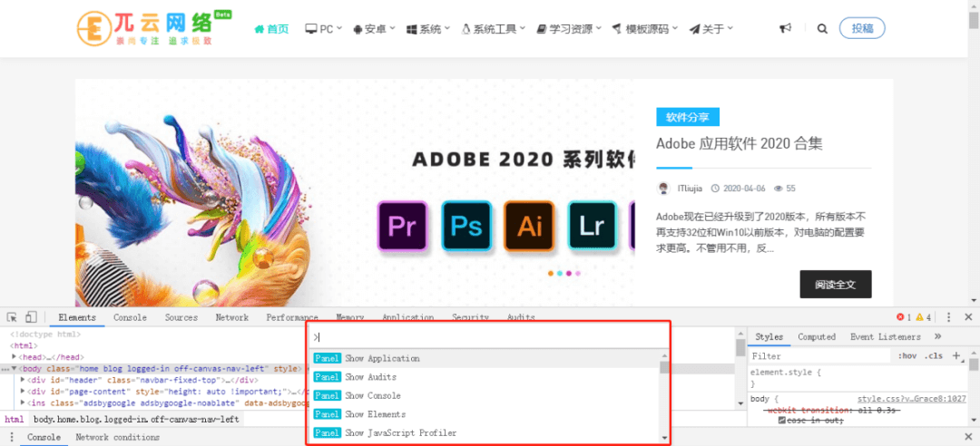
Task: Choose Show JavaScript Profiler in command menu
Action: pyautogui.click(x=485, y=433)
